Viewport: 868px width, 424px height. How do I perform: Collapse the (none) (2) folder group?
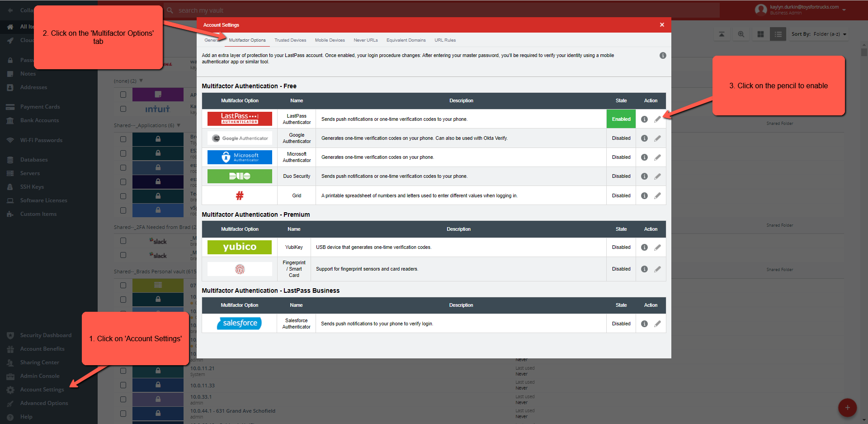coord(141,81)
